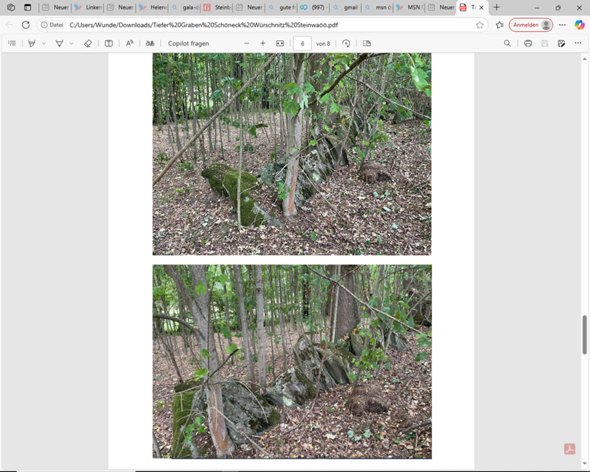Switch to the gmail search tab
The height and width of the screenshot is (472, 590).
tap(346, 8)
